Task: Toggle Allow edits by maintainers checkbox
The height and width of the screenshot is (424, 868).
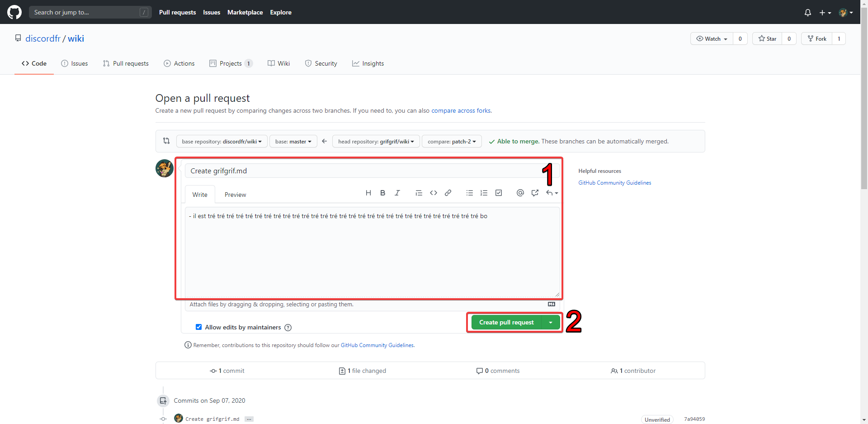Action: point(198,327)
